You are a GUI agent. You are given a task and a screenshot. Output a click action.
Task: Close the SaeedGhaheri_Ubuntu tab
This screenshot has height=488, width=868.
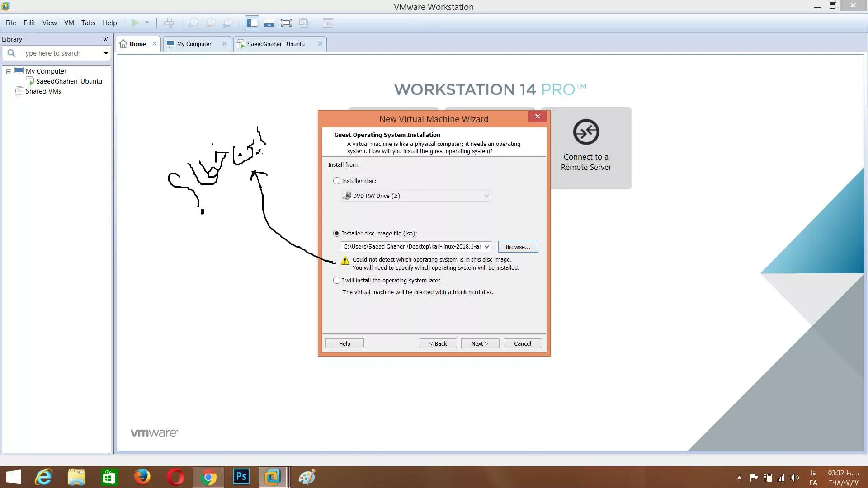point(320,44)
